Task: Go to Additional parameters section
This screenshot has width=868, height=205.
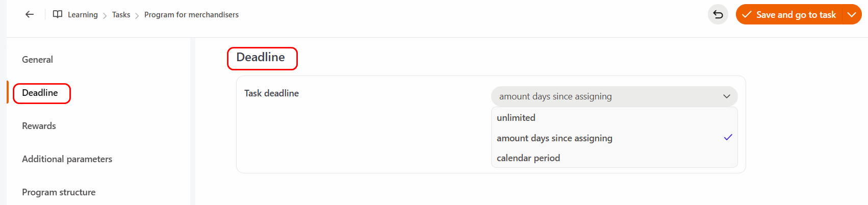Action: coord(67,159)
